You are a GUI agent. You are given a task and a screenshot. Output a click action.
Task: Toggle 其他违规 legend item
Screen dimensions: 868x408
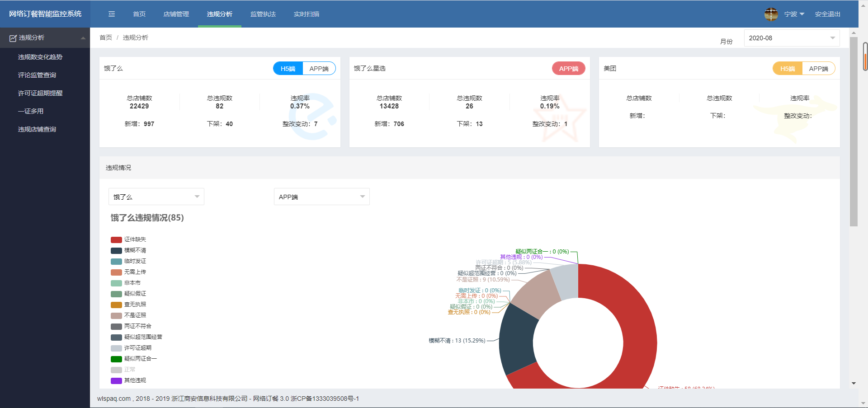(128, 380)
